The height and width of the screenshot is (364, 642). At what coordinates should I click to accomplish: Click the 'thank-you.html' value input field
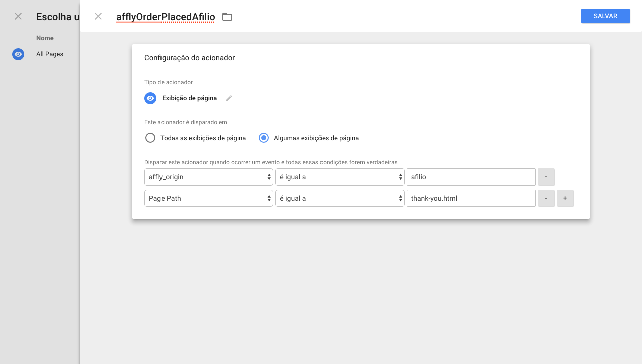pos(471,198)
